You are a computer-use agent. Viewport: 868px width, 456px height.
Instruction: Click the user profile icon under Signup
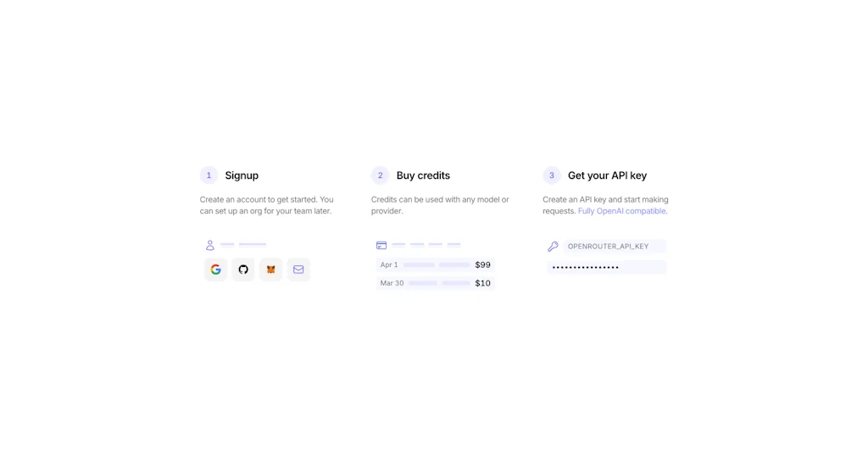210,245
